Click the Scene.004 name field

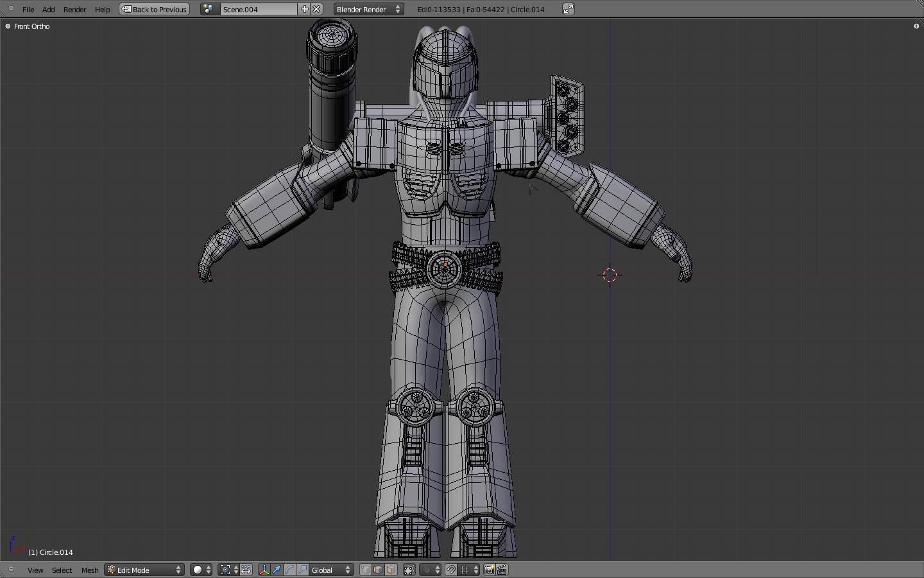[258, 10]
